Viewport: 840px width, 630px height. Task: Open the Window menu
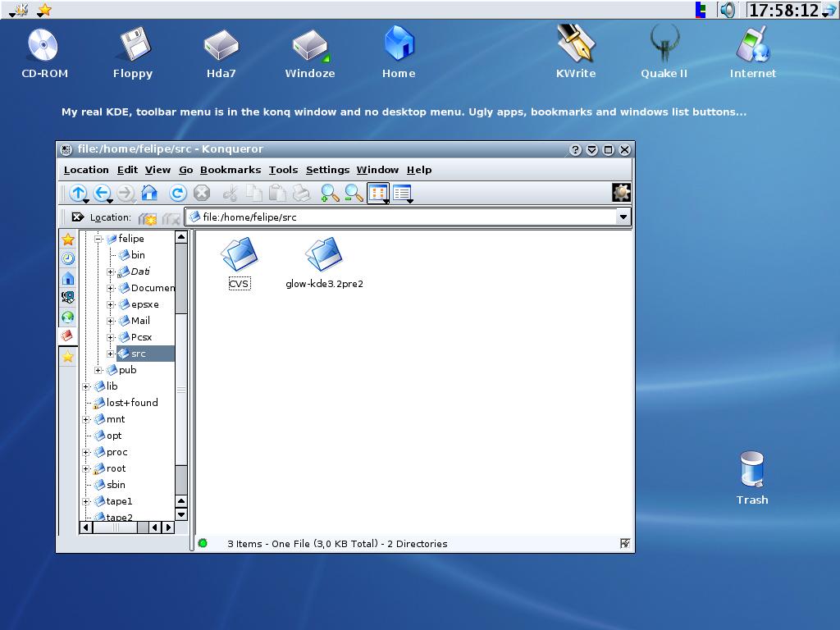pyautogui.click(x=377, y=170)
